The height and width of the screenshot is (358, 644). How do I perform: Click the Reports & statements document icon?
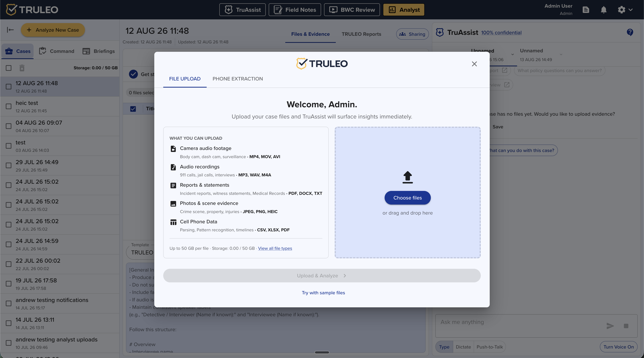coord(173,185)
